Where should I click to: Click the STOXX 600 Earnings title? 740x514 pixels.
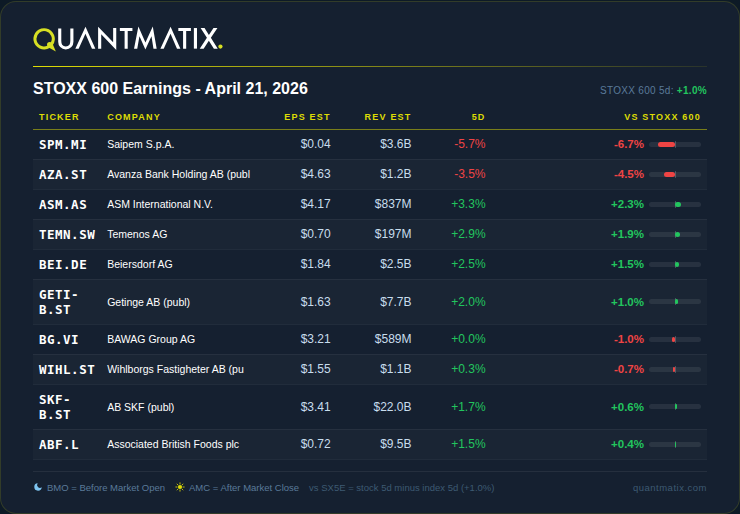(x=170, y=89)
